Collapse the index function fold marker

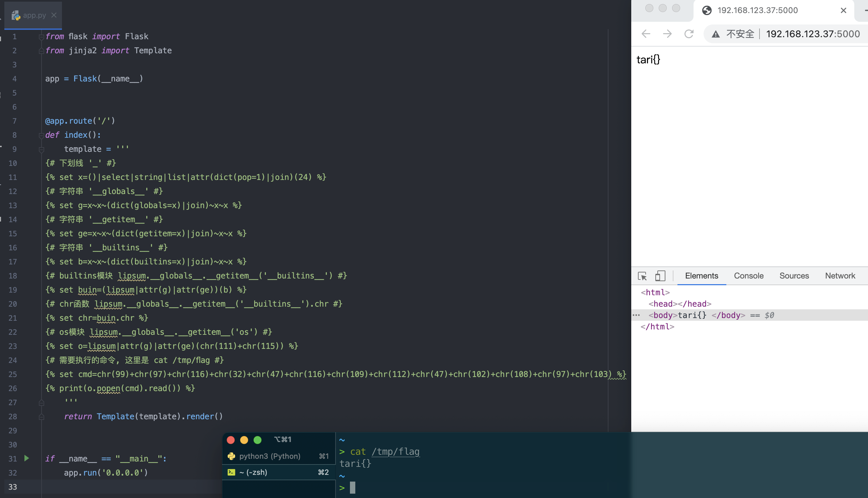pyautogui.click(x=41, y=135)
